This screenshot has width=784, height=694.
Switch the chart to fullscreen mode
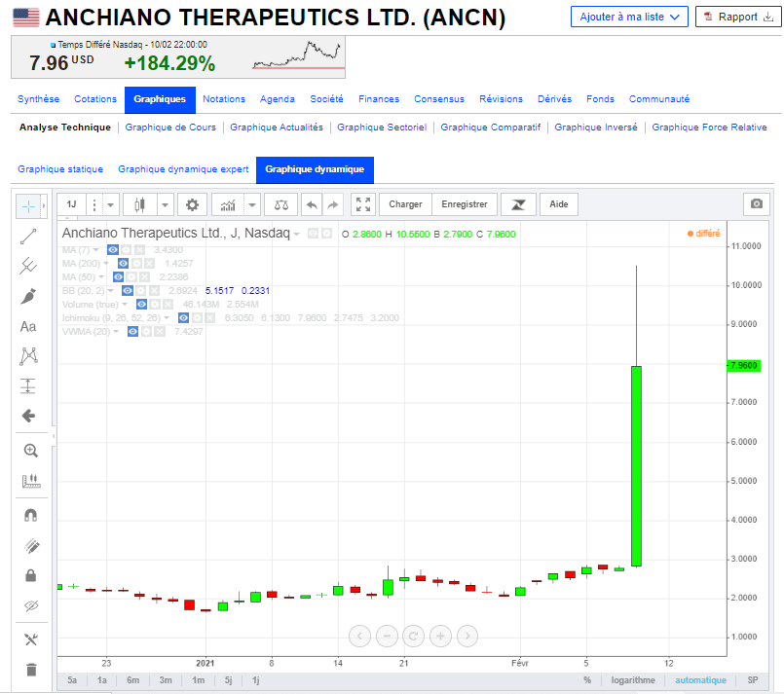[x=363, y=204]
